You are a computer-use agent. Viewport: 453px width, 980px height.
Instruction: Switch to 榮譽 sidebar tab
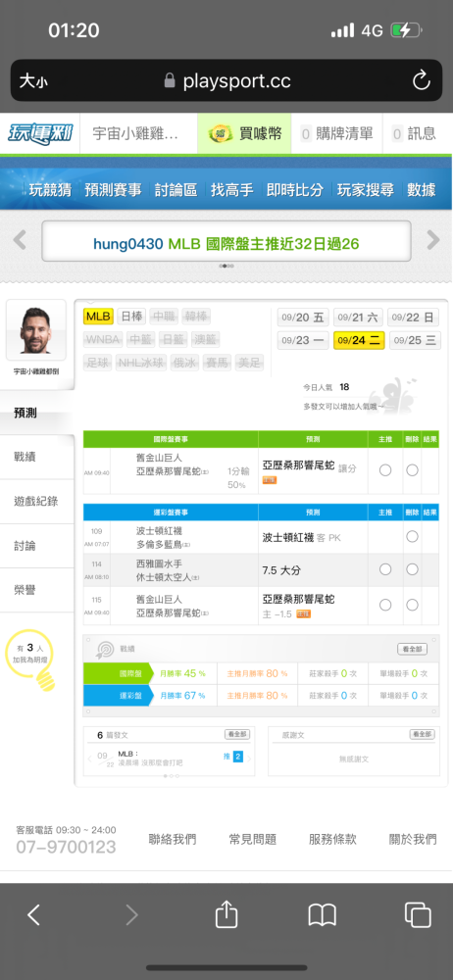tap(37, 590)
